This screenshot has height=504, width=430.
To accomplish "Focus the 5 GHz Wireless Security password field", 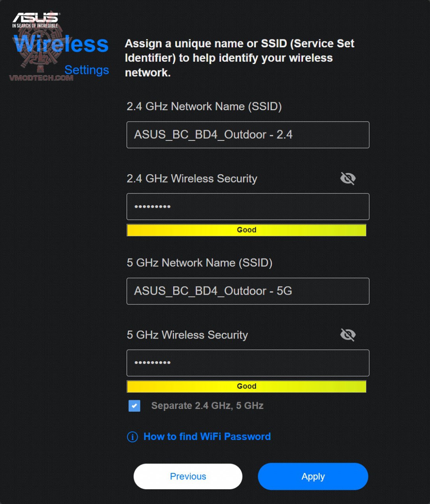I will [x=248, y=363].
